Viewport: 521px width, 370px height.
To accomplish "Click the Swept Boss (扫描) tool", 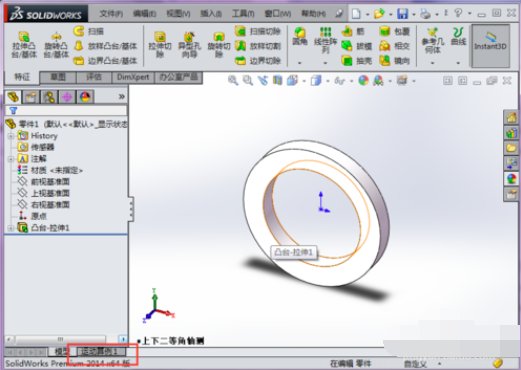I will point(88,31).
